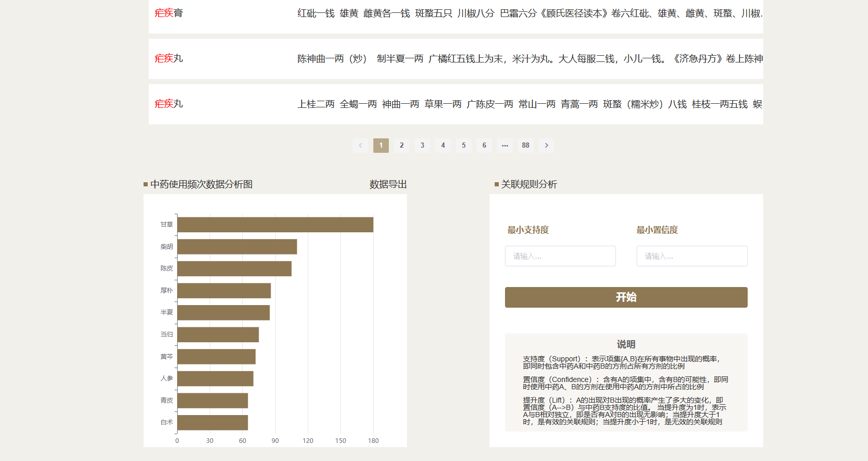This screenshot has height=461, width=868.
Task: Jump to page 2
Action: click(x=402, y=146)
